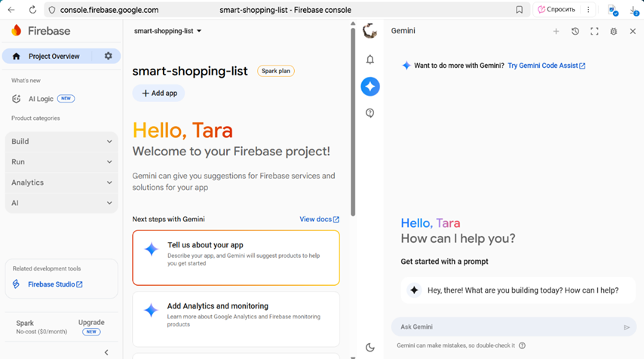Click the Спросить button
Screen dimensions: 644x359
557,10
